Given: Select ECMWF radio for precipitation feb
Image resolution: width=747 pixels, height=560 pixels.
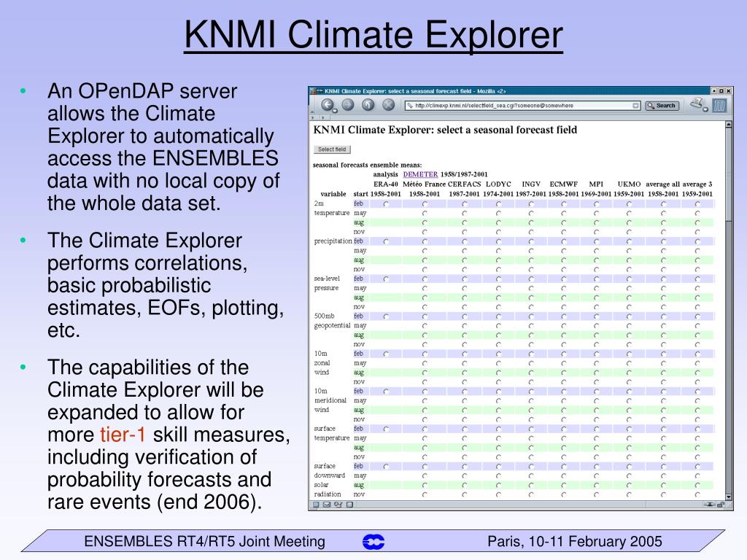Looking at the screenshot, I should click(x=564, y=241).
